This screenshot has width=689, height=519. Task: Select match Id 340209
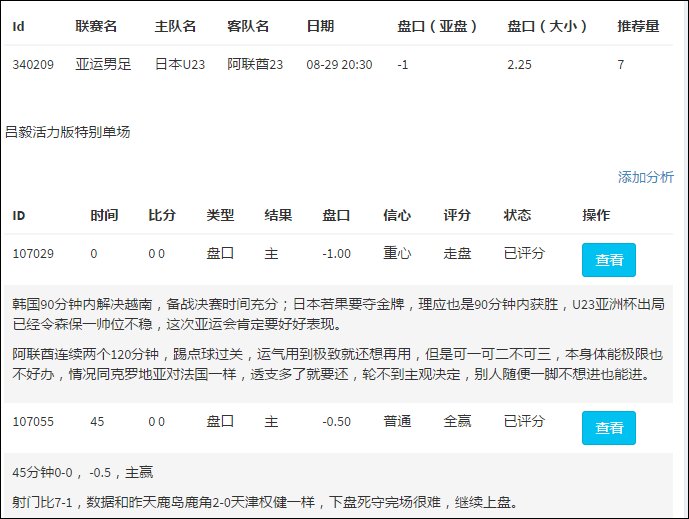click(x=33, y=65)
